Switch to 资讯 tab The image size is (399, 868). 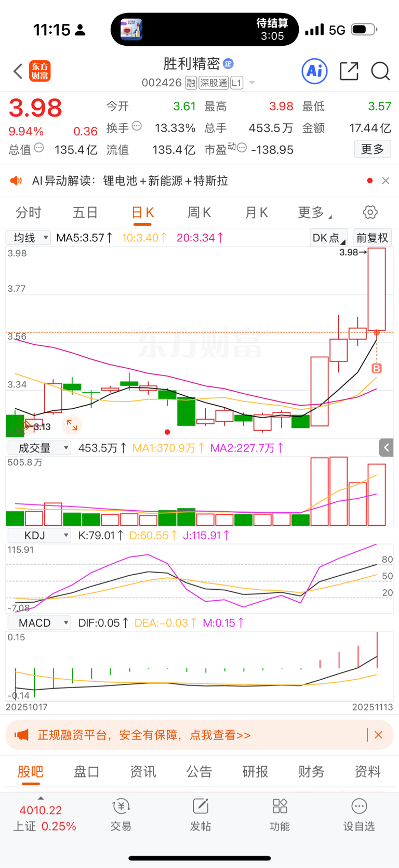coord(143,771)
